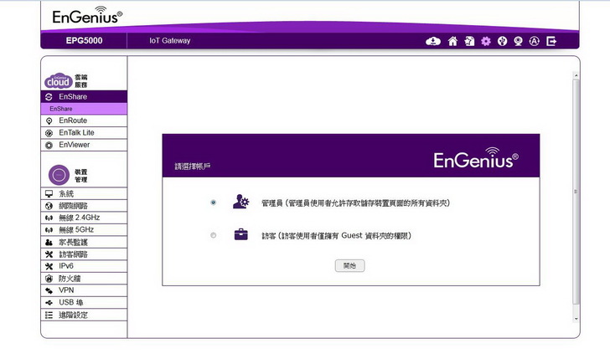The height and width of the screenshot is (364, 610).
Task: Open the settings gear icon in header
Action: tap(486, 41)
